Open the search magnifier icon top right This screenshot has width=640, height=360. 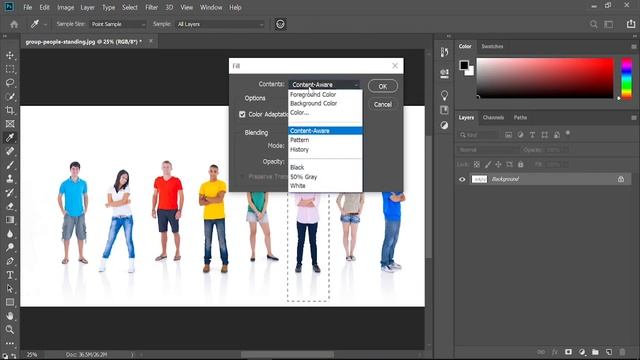click(x=594, y=24)
